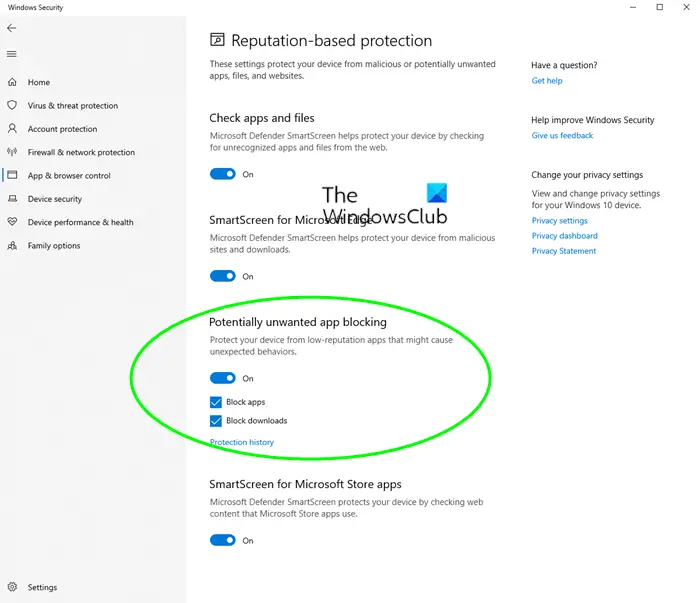
Task: Select App & browser control menu item
Action: click(x=69, y=175)
